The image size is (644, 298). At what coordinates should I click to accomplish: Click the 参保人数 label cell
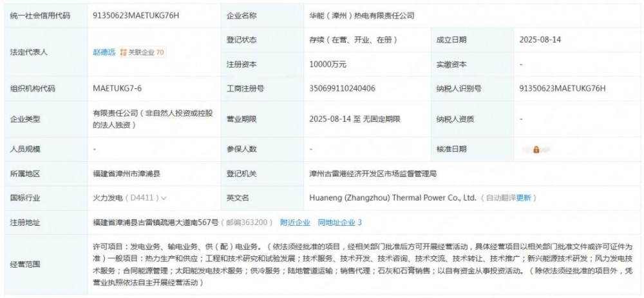(262, 150)
